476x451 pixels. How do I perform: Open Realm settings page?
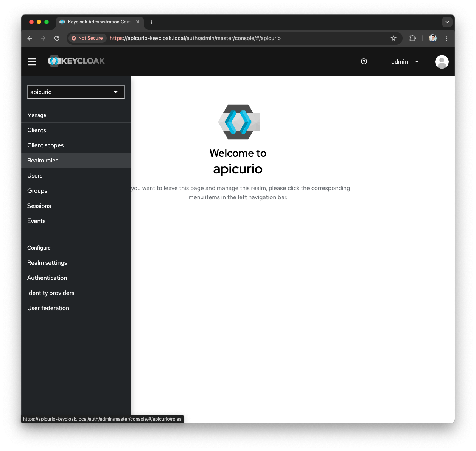pos(47,263)
